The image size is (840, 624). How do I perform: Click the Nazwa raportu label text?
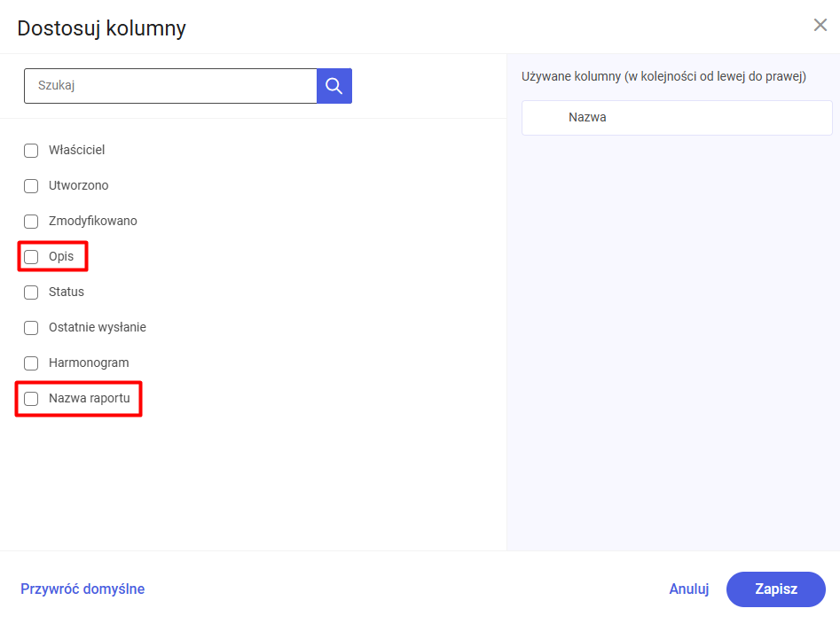(x=90, y=398)
